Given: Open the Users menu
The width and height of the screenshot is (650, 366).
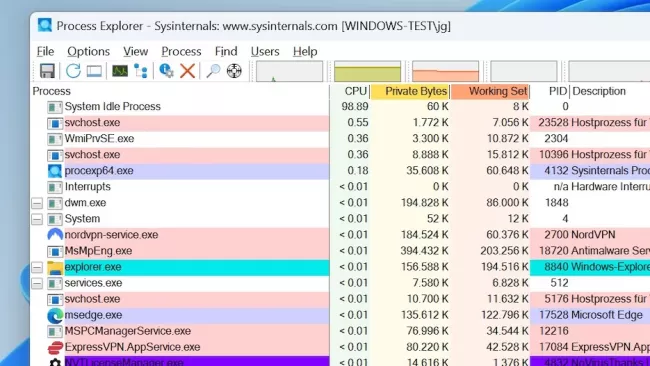Looking at the screenshot, I should click(x=265, y=51).
